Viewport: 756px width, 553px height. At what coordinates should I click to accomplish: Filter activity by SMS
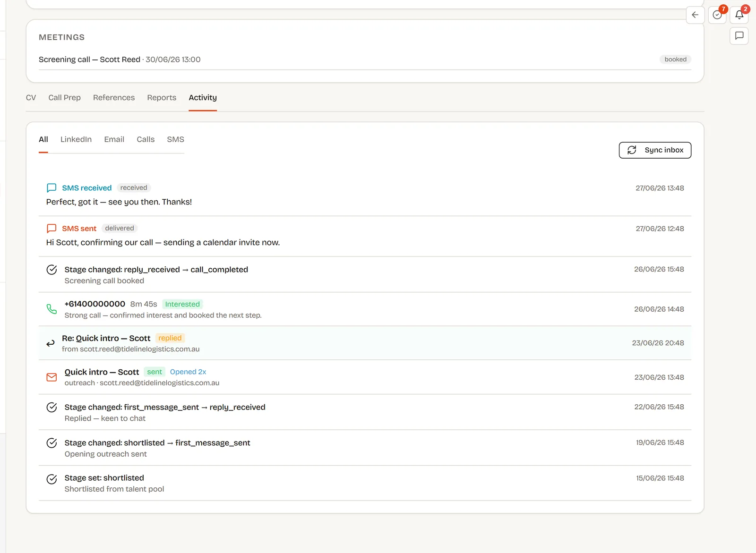[x=175, y=139]
